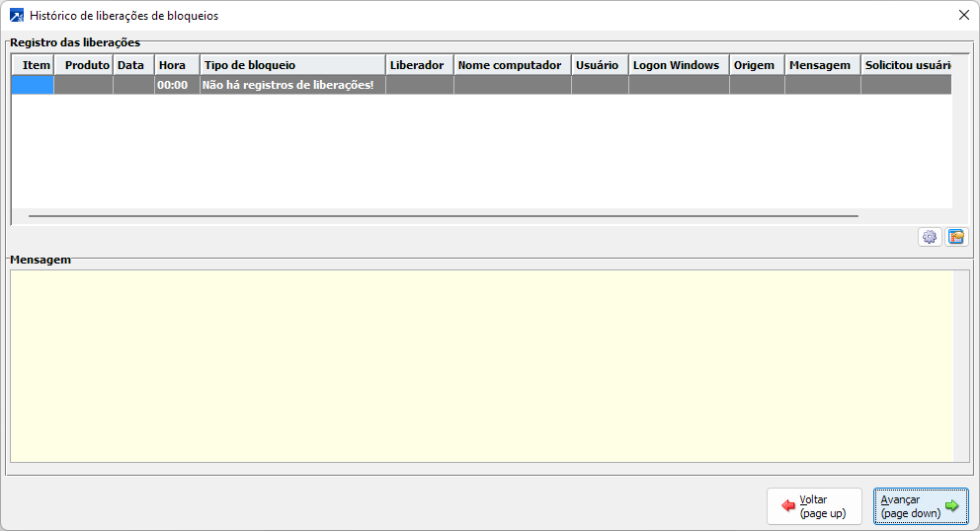The height and width of the screenshot is (531, 980).
Task: Click the Logon Windows column header
Action: (679, 65)
